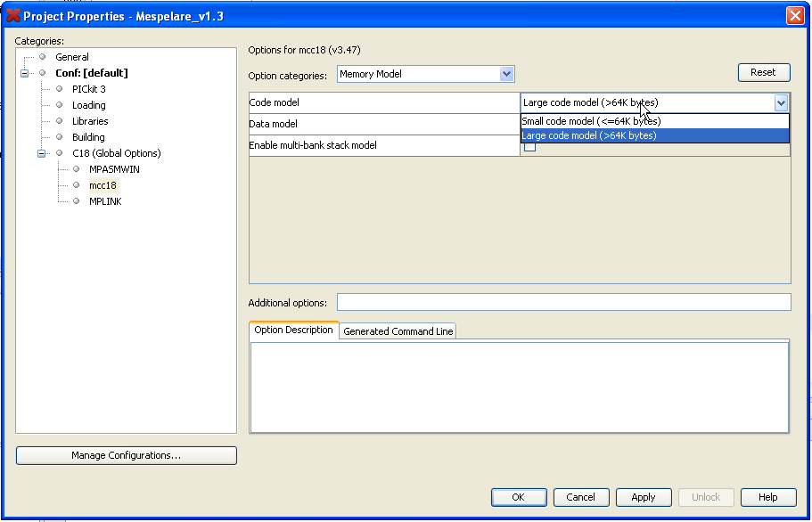Select MPASMWIN under C18 options
Screen dimensions: 812x522
coord(114,169)
